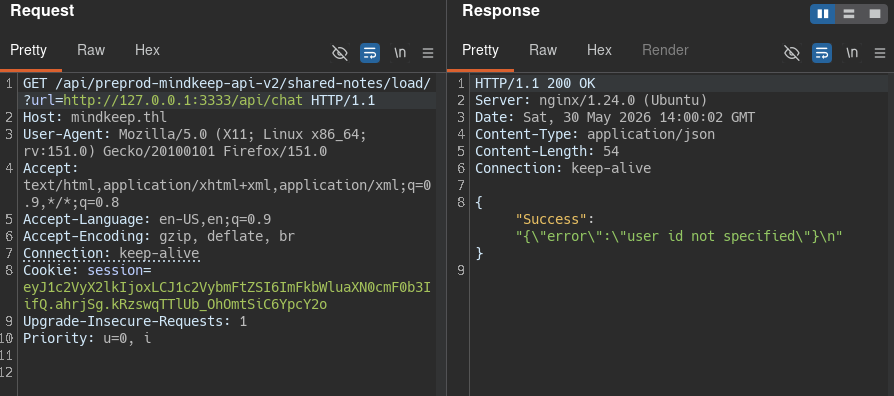
Task: Click Connection: keep-alive in Request
Action: click(x=111, y=254)
